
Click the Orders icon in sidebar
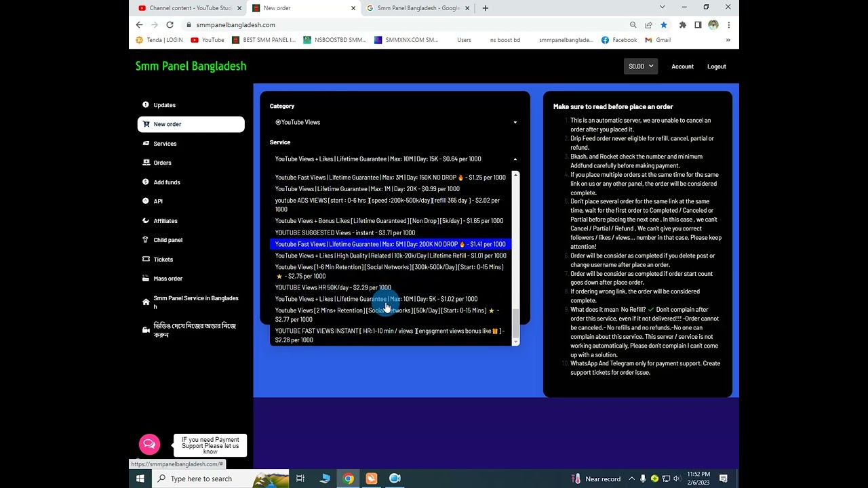point(146,163)
